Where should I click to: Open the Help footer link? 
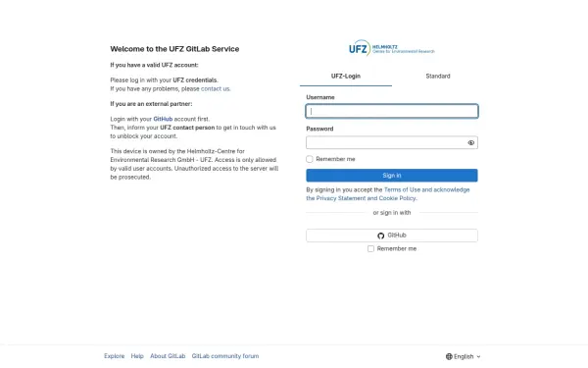[137, 356]
